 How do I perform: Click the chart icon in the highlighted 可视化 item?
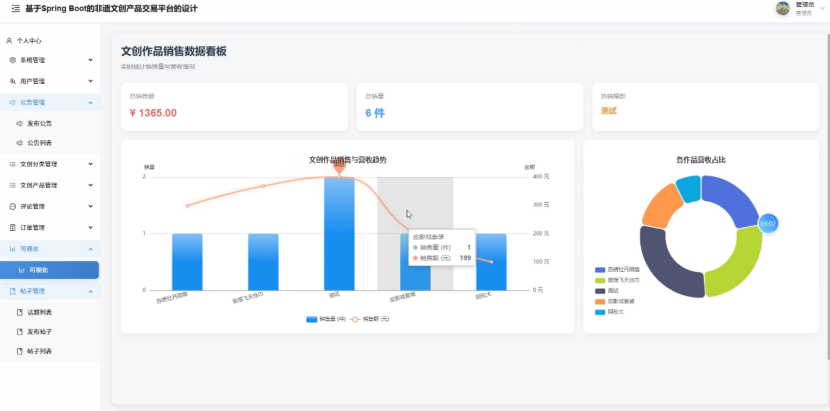click(22, 270)
